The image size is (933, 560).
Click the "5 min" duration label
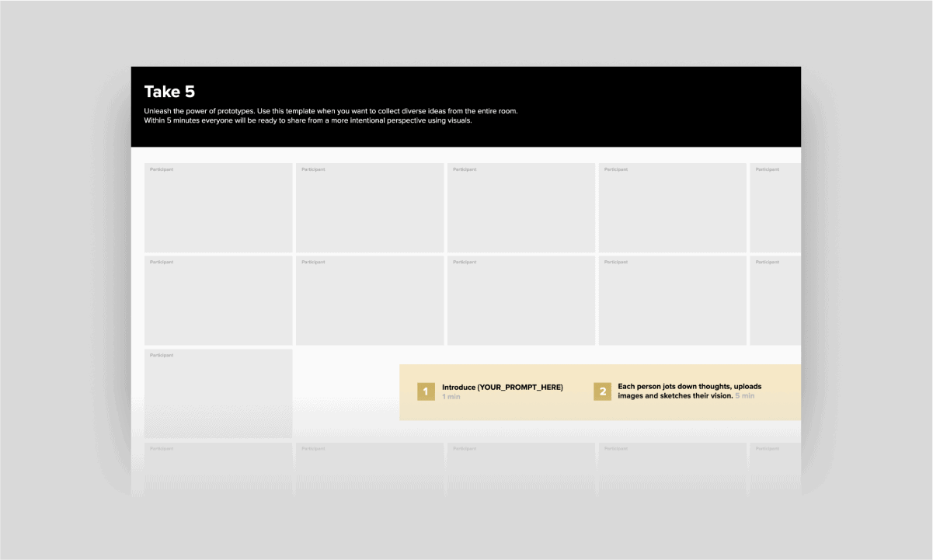click(744, 396)
